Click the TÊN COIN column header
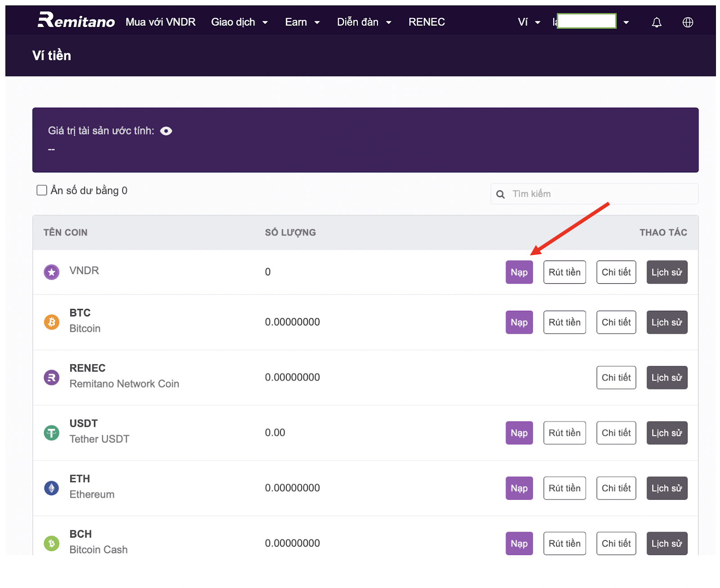Screen dimensions: 720x588 [x=66, y=233]
